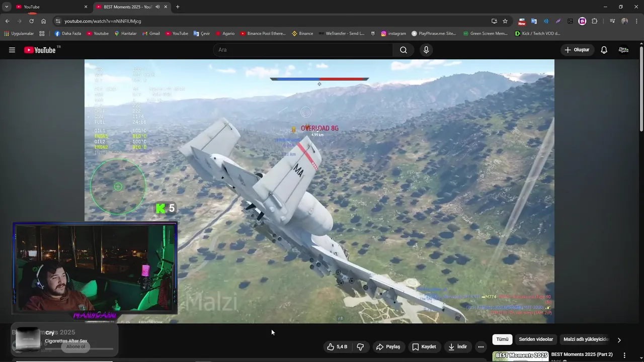Click the video player to pause

pos(319,191)
